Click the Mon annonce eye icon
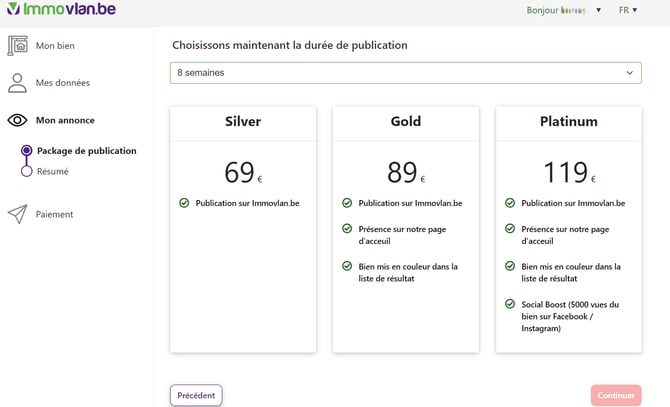Viewport: 670px width, 407px height. tap(17, 120)
